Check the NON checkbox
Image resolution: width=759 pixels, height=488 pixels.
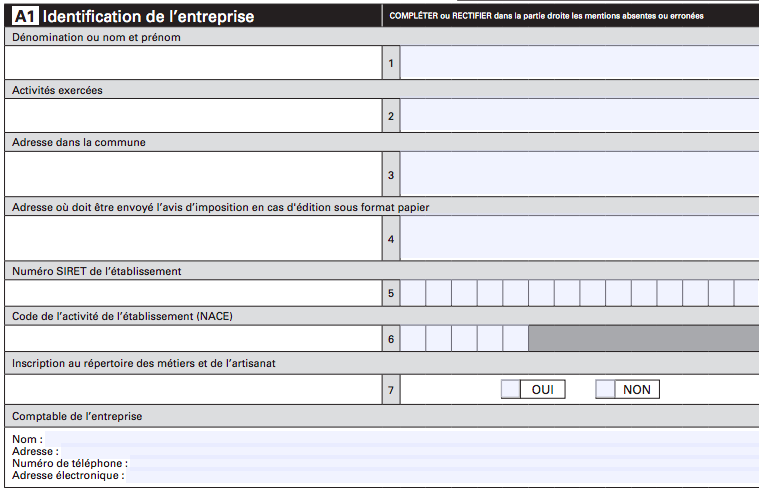pyautogui.click(x=605, y=390)
